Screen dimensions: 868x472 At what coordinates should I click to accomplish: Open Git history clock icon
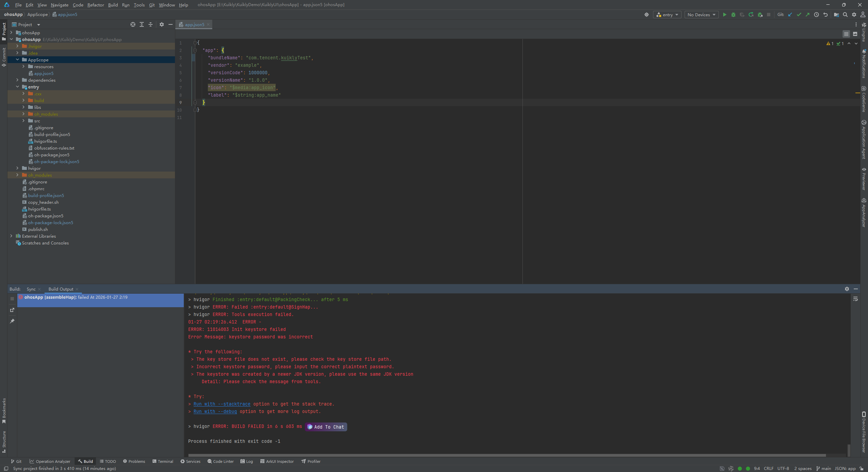[x=816, y=15]
